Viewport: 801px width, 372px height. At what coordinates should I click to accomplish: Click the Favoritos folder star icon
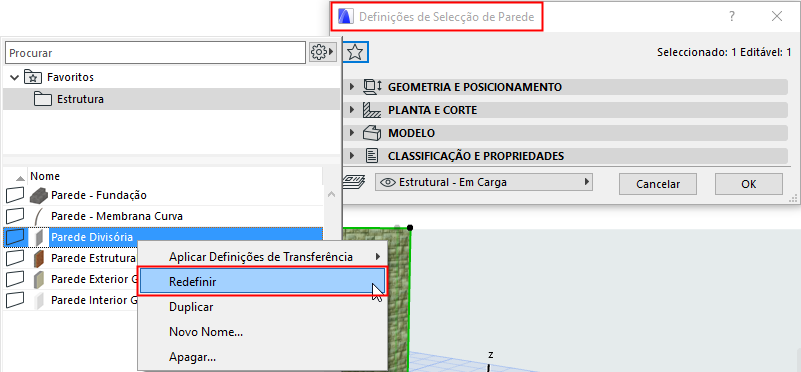[32, 77]
